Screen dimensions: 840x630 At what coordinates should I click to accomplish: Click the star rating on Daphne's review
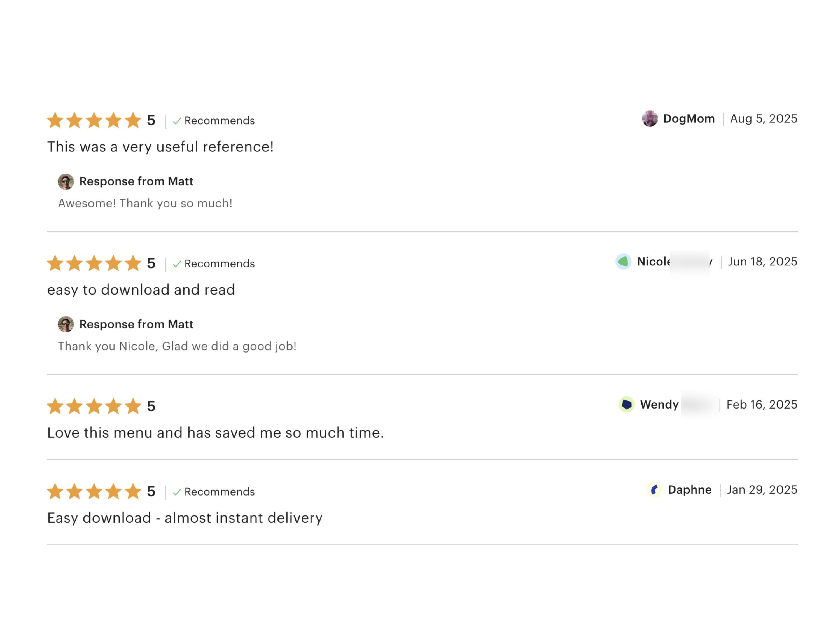click(x=94, y=491)
